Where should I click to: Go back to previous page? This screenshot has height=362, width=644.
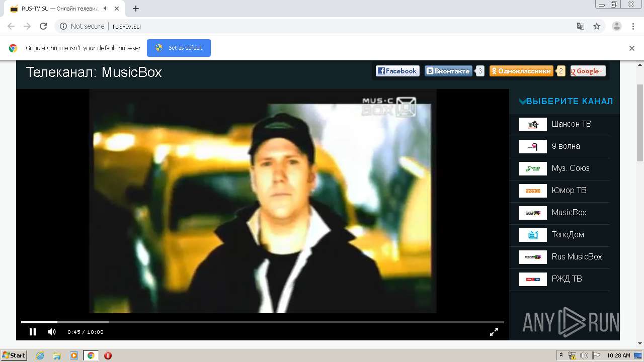[x=11, y=26]
